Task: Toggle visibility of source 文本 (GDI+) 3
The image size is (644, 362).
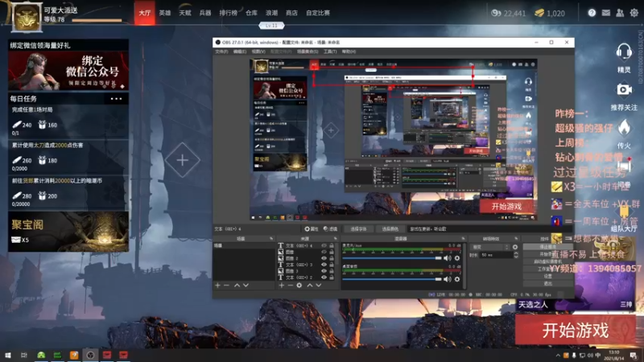Action: pyautogui.click(x=324, y=265)
